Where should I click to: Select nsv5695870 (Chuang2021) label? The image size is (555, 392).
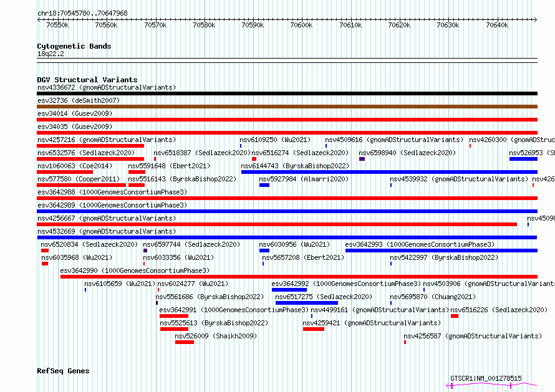(433, 297)
